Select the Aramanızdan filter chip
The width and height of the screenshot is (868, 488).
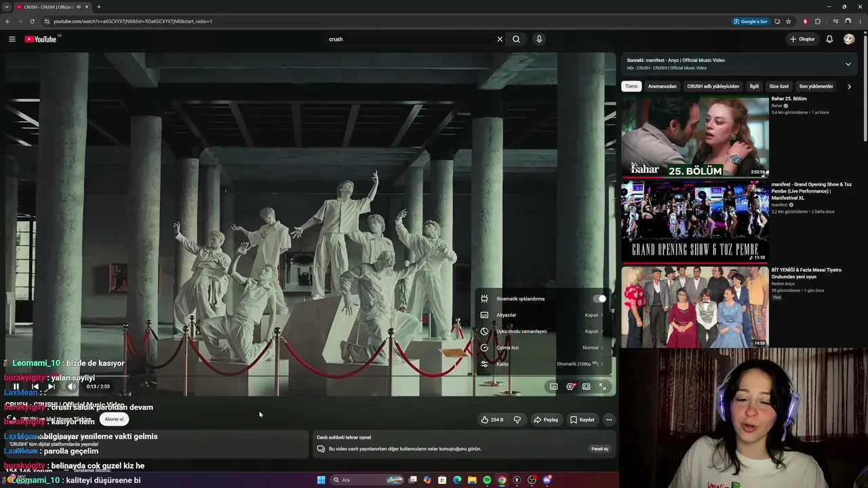(x=663, y=86)
